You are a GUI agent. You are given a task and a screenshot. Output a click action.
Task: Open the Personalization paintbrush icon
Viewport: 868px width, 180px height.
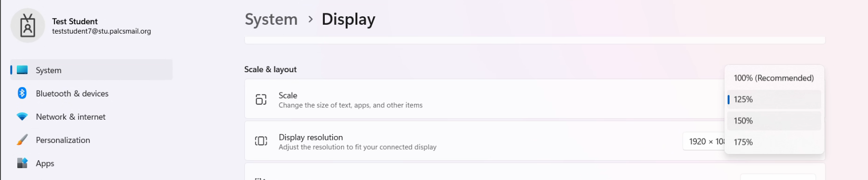click(22, 140)
